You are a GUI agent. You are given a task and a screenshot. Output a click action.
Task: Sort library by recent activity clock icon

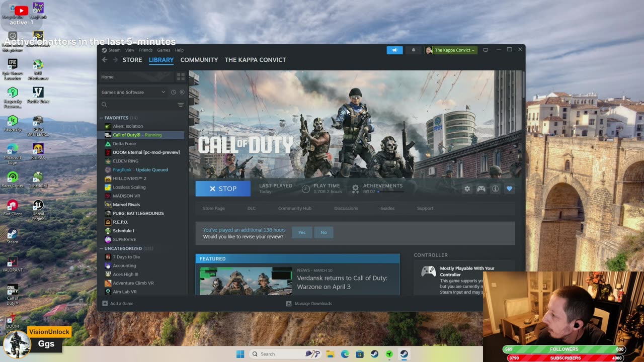pos(174,92)
